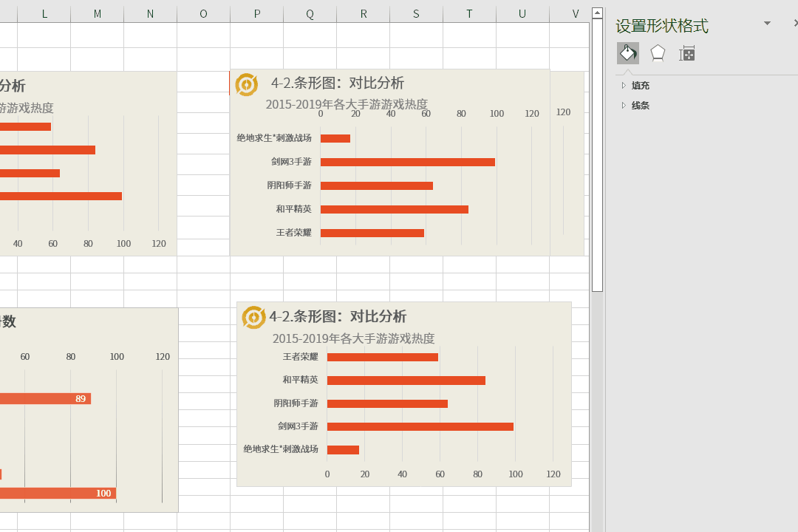The width and height of the screenshot is (798, 532).
Task: Click the 剑网3手游 bar in upper chart
Action: pyautogui.click(x=408, y=163)
